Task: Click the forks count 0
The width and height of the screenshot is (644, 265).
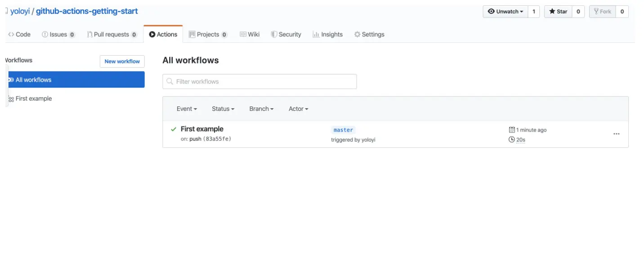Action: pos(622,12)
